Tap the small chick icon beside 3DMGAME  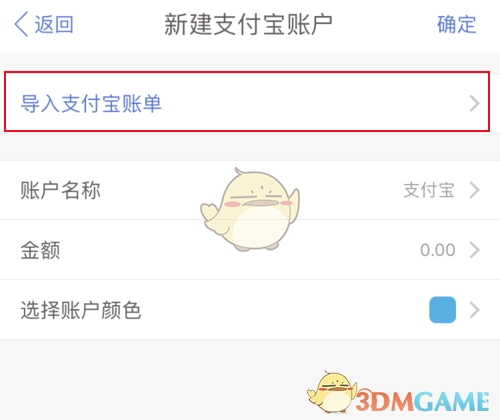tap(332, 392)
